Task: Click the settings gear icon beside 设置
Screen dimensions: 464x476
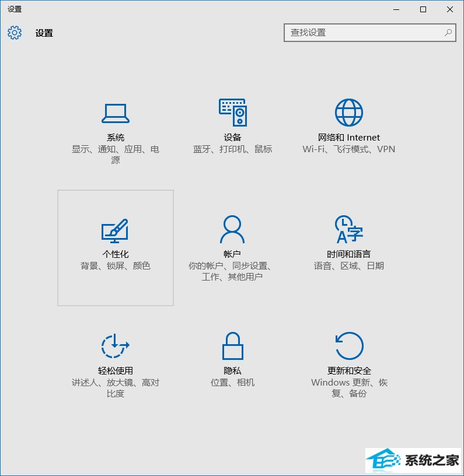Action: 15,33
